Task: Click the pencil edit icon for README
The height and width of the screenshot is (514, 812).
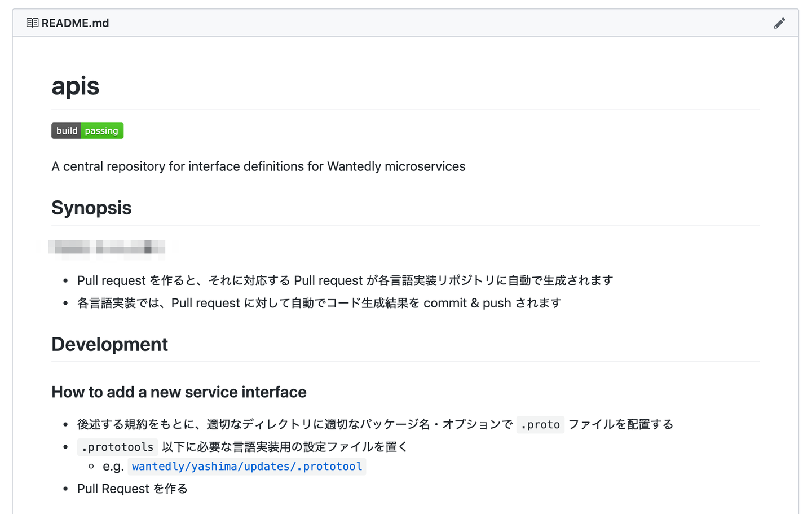Action: tap(779, 23)
